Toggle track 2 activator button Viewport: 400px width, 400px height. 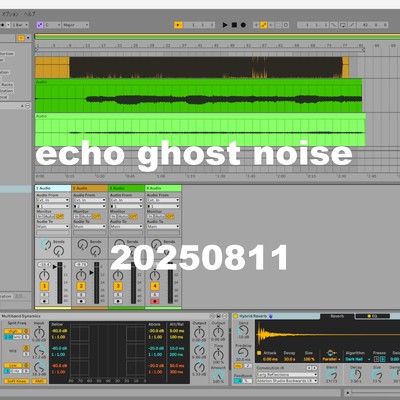[x=81, y=286]
